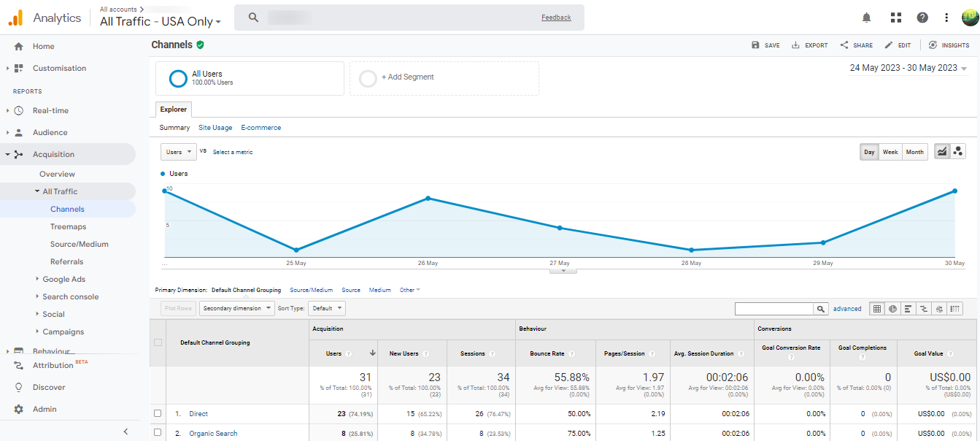Tick the checkbox for Organic Search row
Viewport: 980px width, 441px height.
pos(158,432)
